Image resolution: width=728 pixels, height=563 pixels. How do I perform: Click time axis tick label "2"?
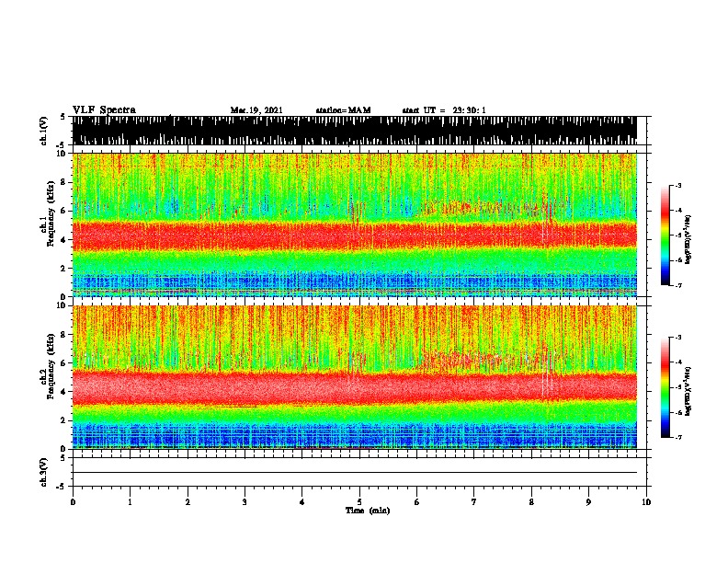[188, 502]
